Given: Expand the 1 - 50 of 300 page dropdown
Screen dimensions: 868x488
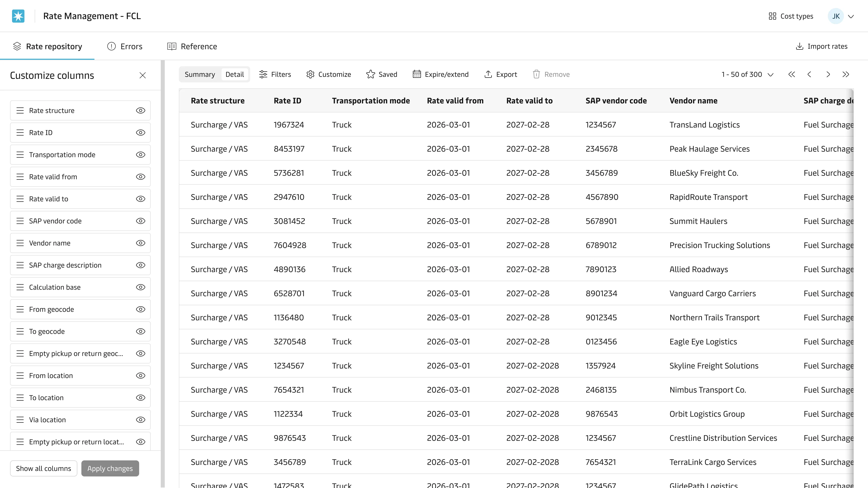Looking at the screenshot, I should click(x=747, y=74).
